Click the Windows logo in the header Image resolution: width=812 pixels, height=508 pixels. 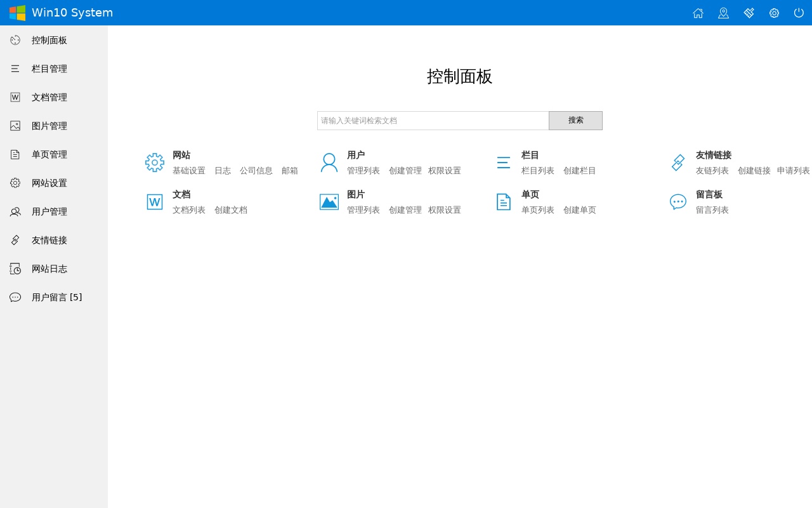pos(17,13)
